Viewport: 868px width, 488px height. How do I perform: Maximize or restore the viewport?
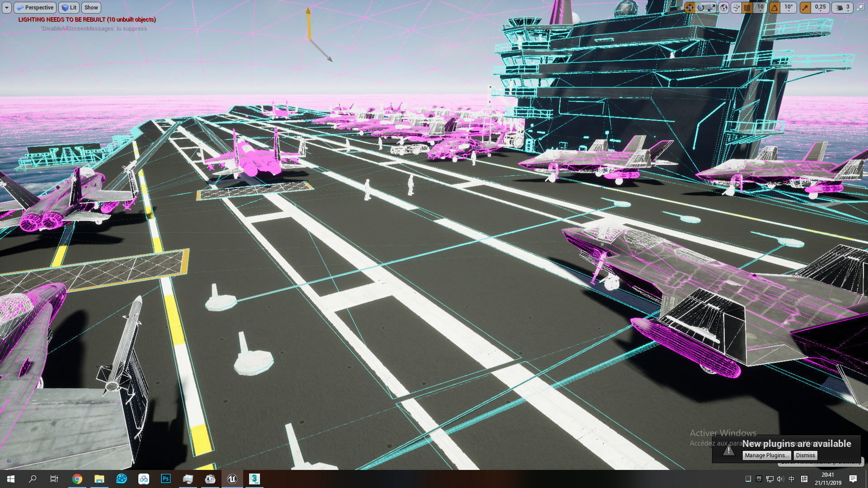click(860, 8)
